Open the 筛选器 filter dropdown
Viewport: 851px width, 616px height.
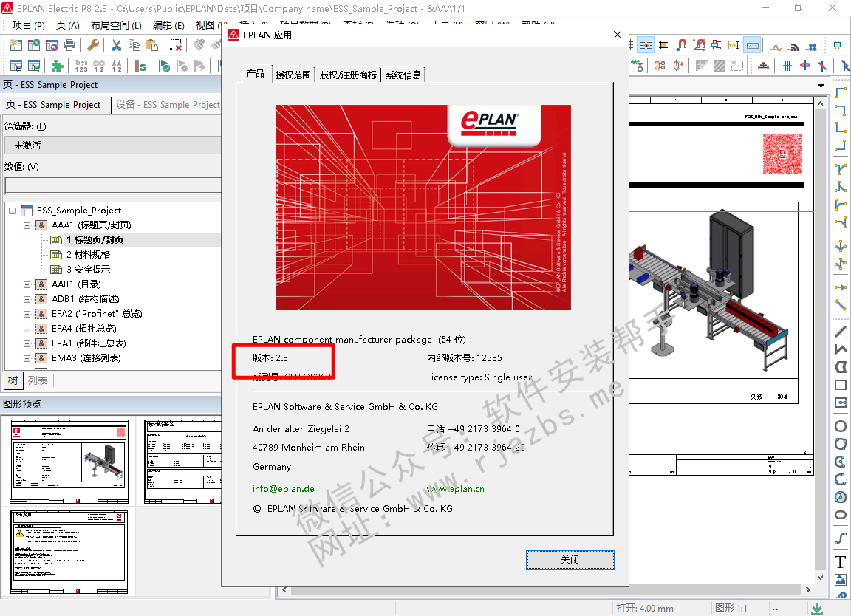point(113,146)
